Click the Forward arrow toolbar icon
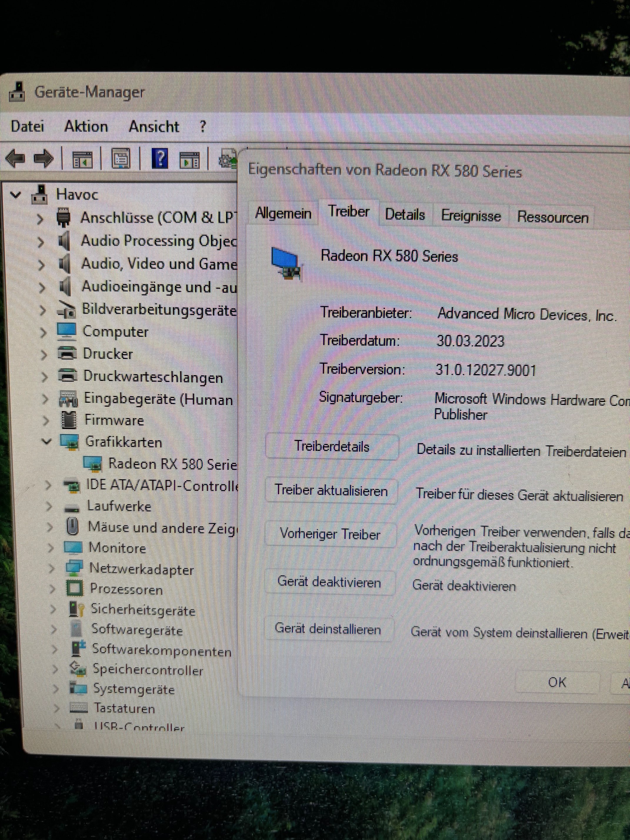 (44, 158)
